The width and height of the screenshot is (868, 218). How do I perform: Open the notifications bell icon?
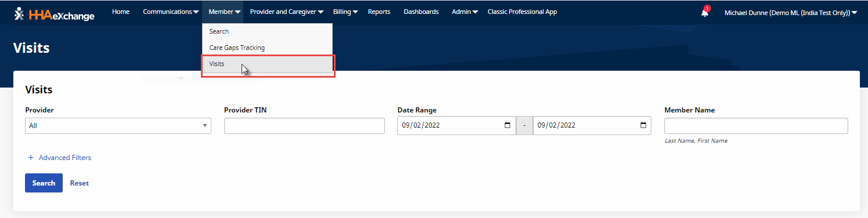[x=705, y=12]
